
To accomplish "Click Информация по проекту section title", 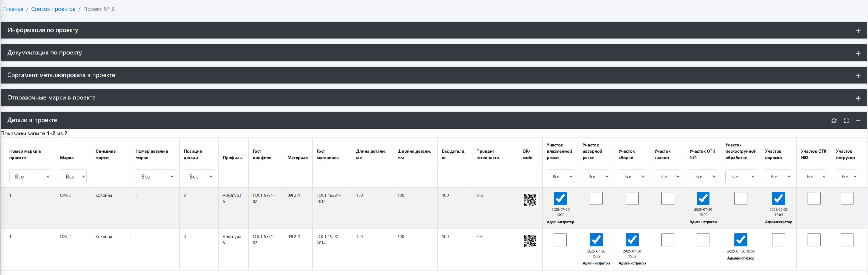I will click(43, 30).
